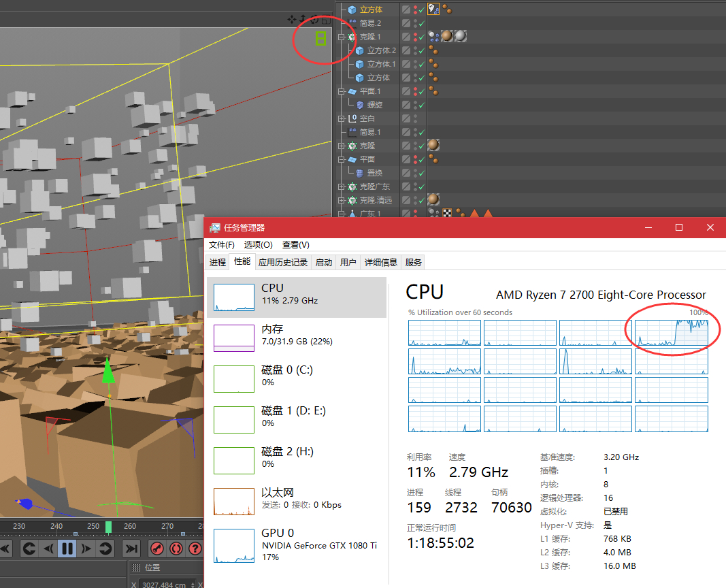Expand the 空白 null object node

tap(342, 118)
